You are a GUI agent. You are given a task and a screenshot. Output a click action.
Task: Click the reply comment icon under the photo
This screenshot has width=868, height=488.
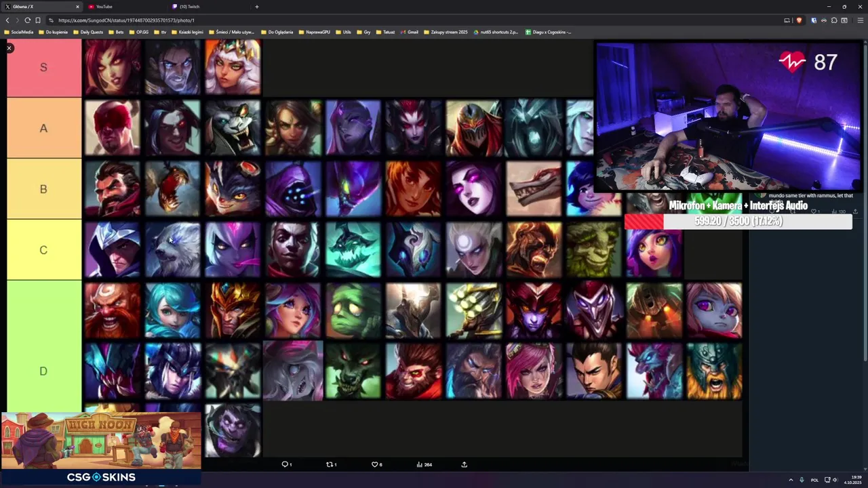click(x=286, y=464)
